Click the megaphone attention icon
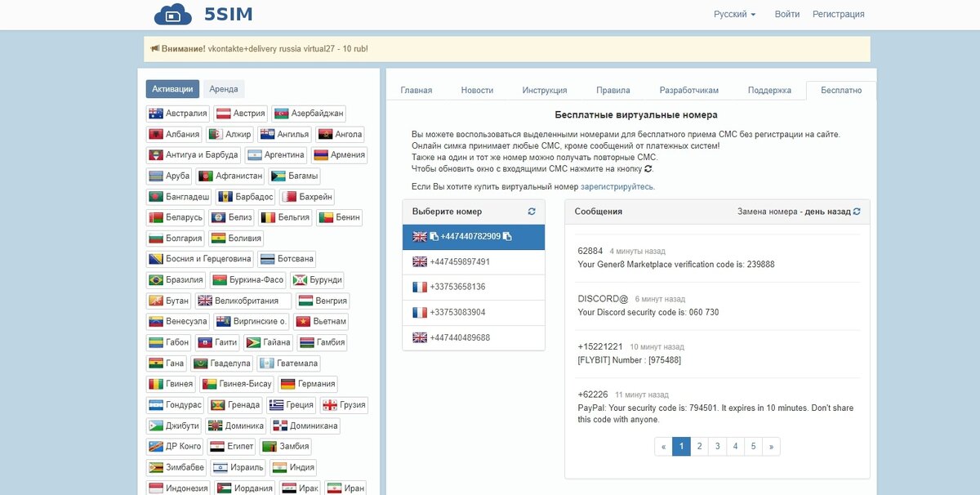Image resolution: width=980 pixels, height=495 pixels. tap(155, 49)
